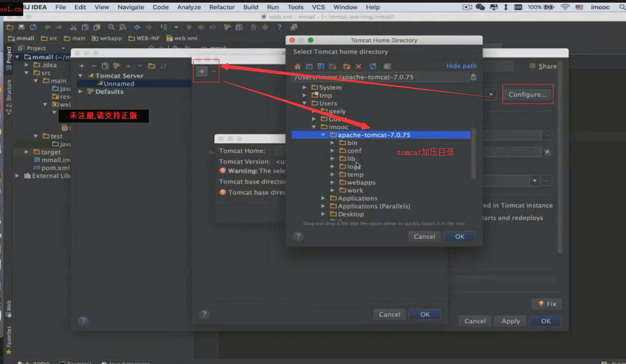Help question mark in Application Servers dialog
This screenshot has width=626, height=364.
204,314
